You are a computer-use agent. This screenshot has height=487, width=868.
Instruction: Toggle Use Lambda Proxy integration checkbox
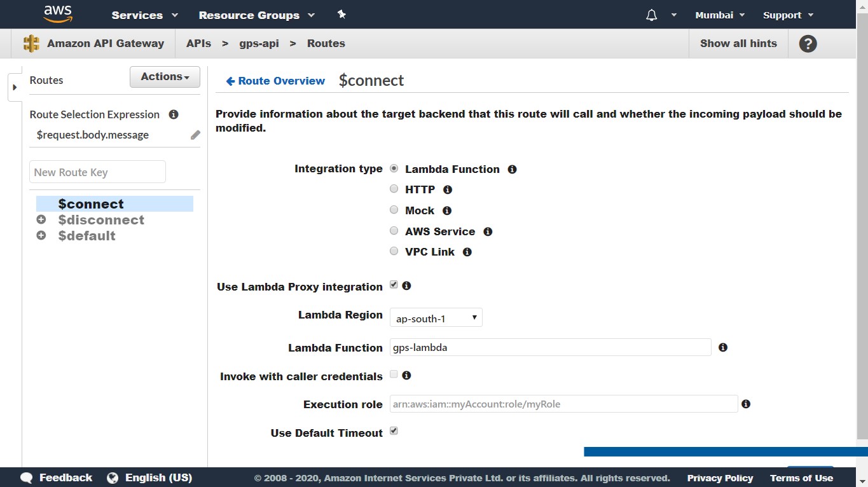tap(394, 285)
